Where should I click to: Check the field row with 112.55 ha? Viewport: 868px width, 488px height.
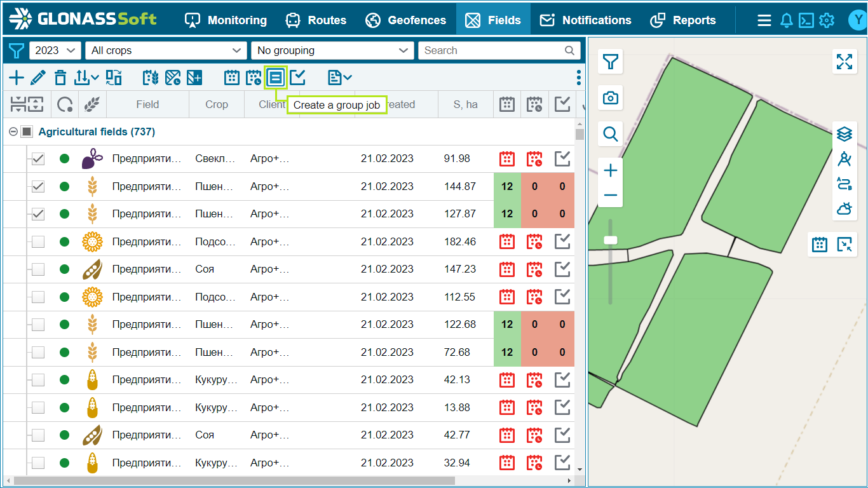(38, 297)
